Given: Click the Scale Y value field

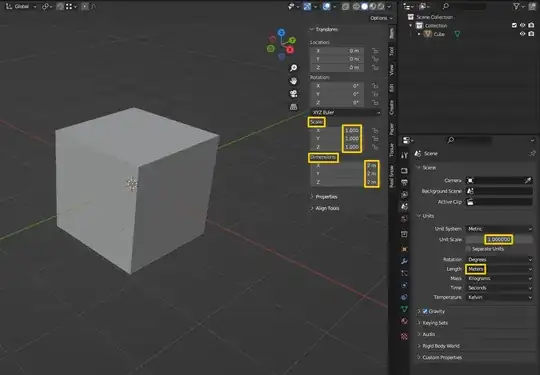Looking at the screenshot, I should pos(336,138).
